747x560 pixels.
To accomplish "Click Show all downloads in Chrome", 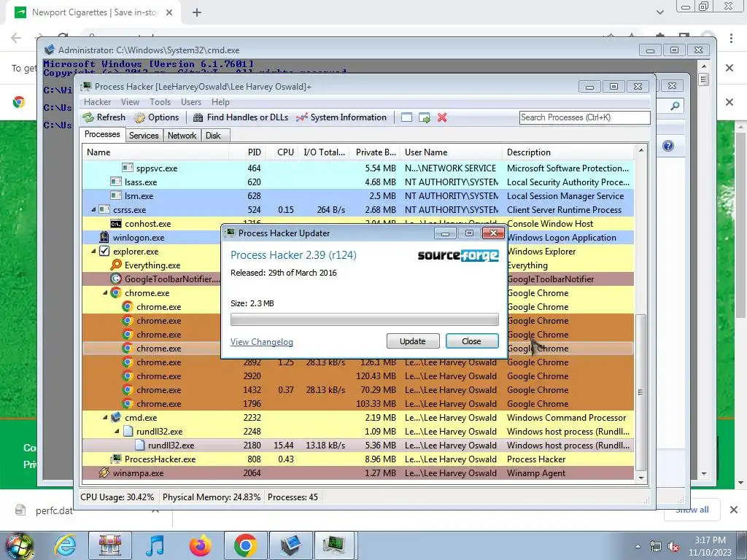I will (x=692, y=510).
